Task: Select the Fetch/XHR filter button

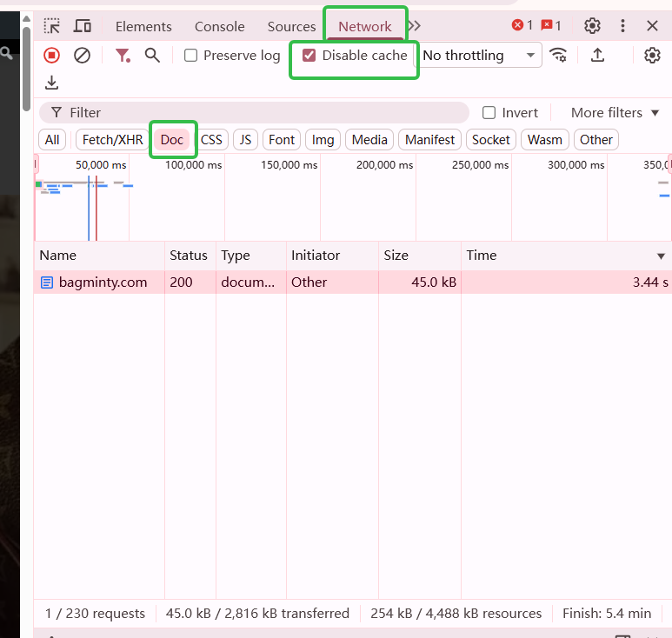Action: tap(112, 140)
